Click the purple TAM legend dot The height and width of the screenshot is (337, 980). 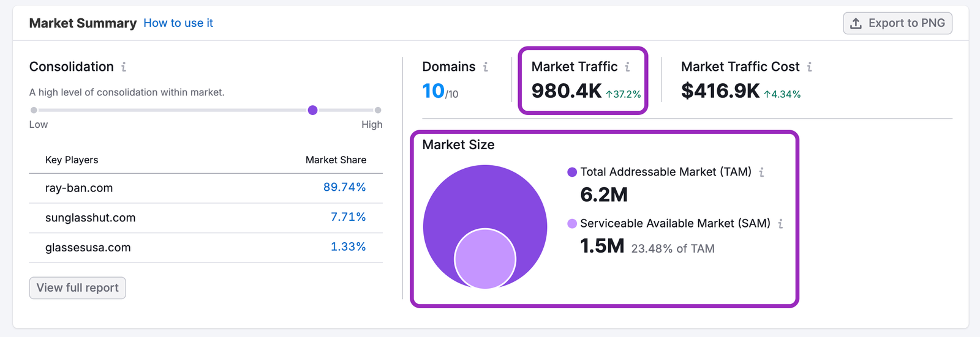coord(572,172)
